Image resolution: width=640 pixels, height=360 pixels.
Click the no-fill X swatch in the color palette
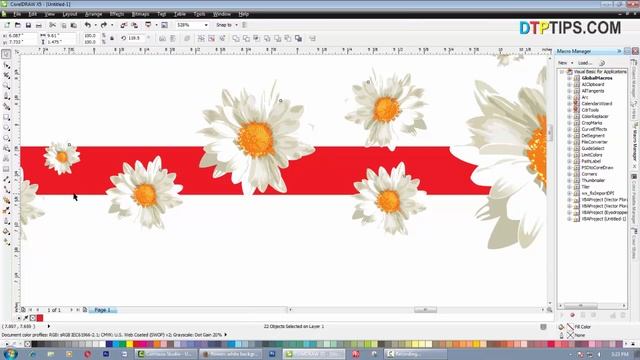(27, 344)
